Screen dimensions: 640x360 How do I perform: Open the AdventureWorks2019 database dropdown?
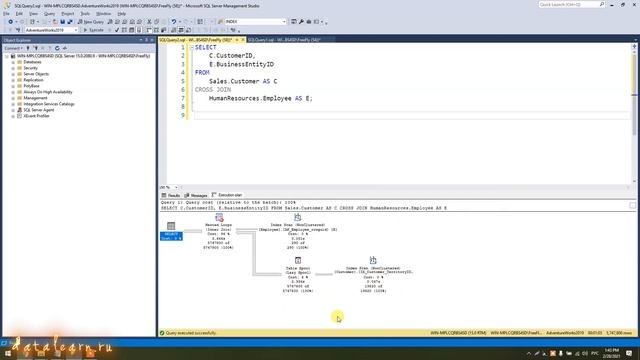point(76,30)
